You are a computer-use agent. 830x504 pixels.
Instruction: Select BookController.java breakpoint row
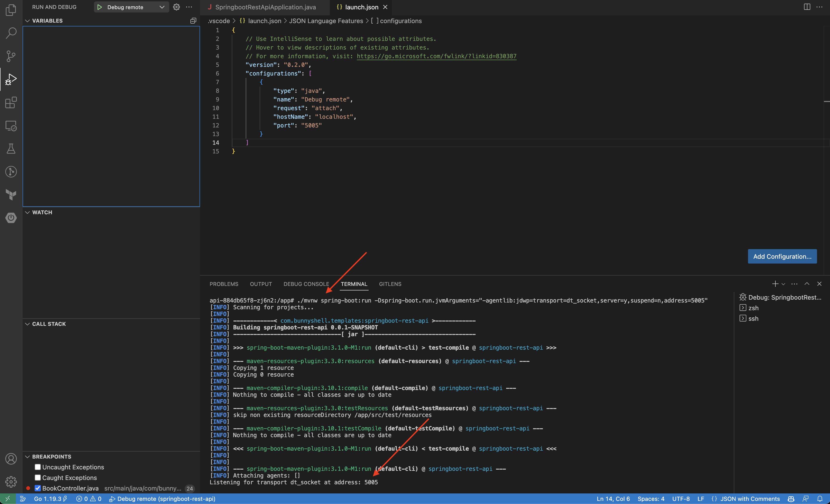(x=111, y=488)
